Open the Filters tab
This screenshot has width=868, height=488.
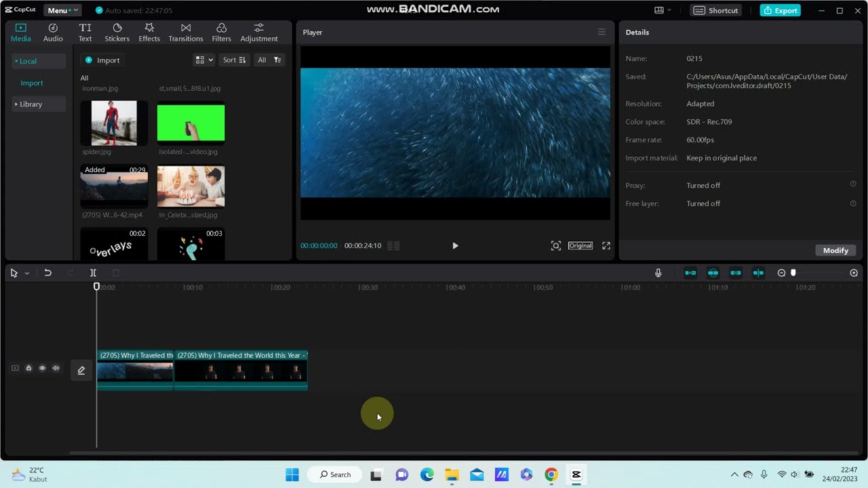click(221, 33)
